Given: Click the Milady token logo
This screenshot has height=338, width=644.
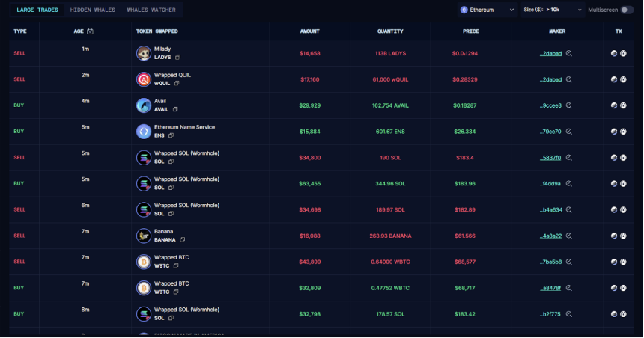Looking at the screenshot, I should (144, 53).
